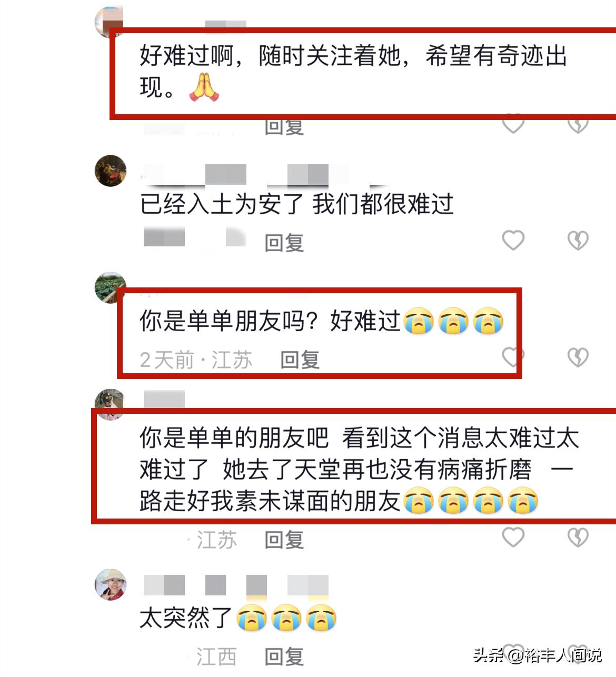This screenshot has height=677, width=616.
Task: Open the '已经入土为安了 我们都很难过' comment text
Action: pos(296,204)
